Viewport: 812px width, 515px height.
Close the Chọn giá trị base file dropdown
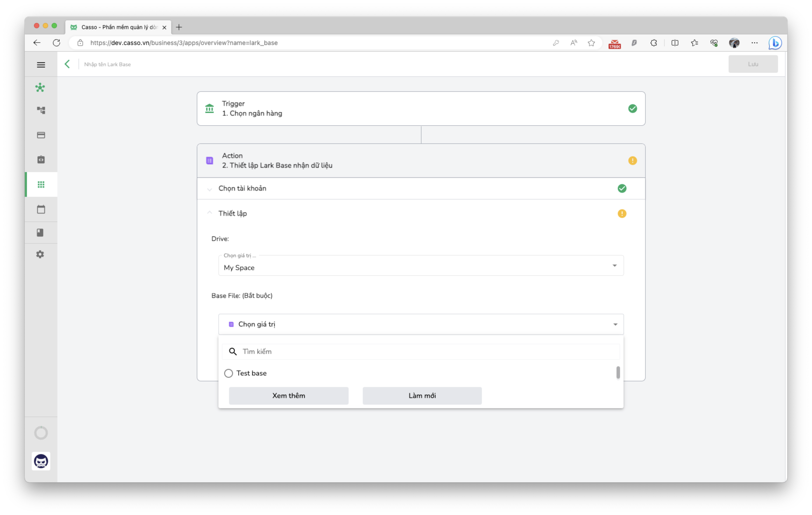[x=421, y=324]
